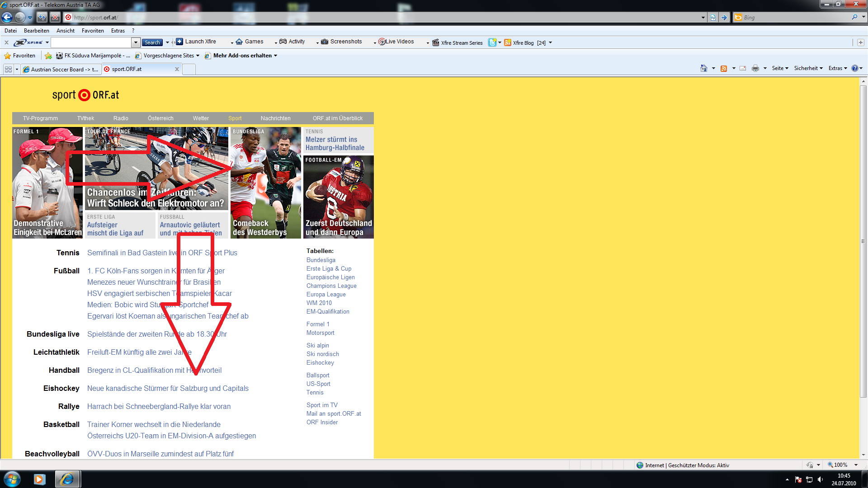
Task: Open the recent pages dropdown next to Forward
Action: click(30, 18)
